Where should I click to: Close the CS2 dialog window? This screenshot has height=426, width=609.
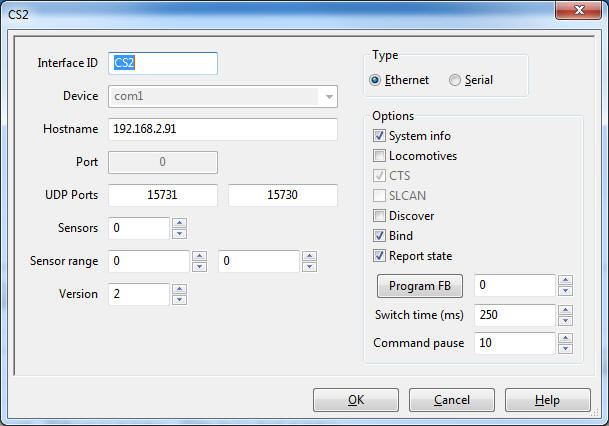[579, 10]
